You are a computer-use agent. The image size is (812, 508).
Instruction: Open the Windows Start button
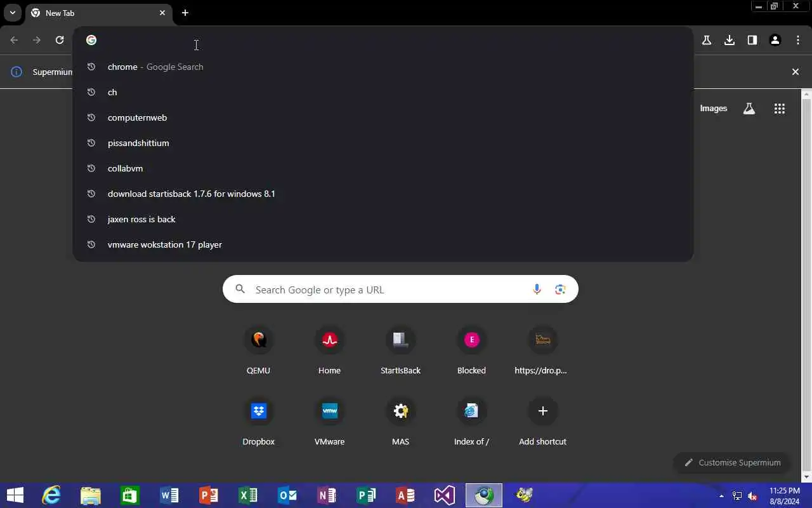tap(15, 495)
